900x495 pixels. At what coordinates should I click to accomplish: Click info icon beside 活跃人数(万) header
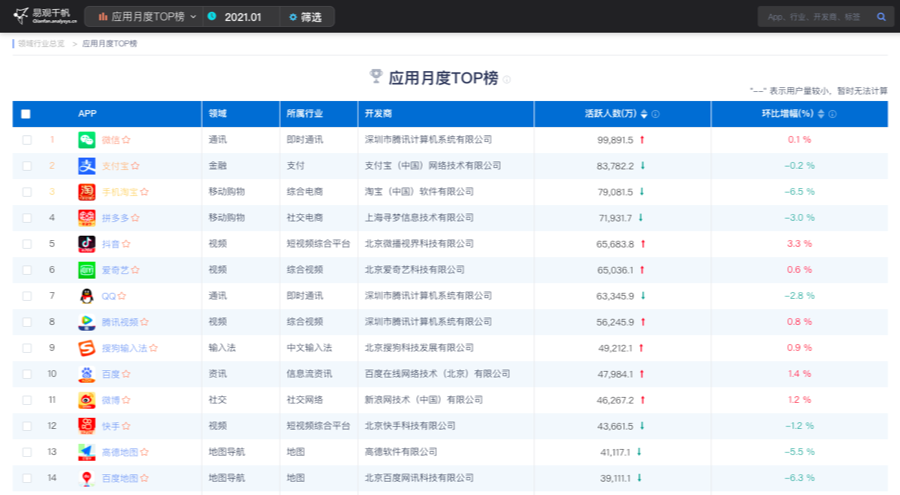655,114
